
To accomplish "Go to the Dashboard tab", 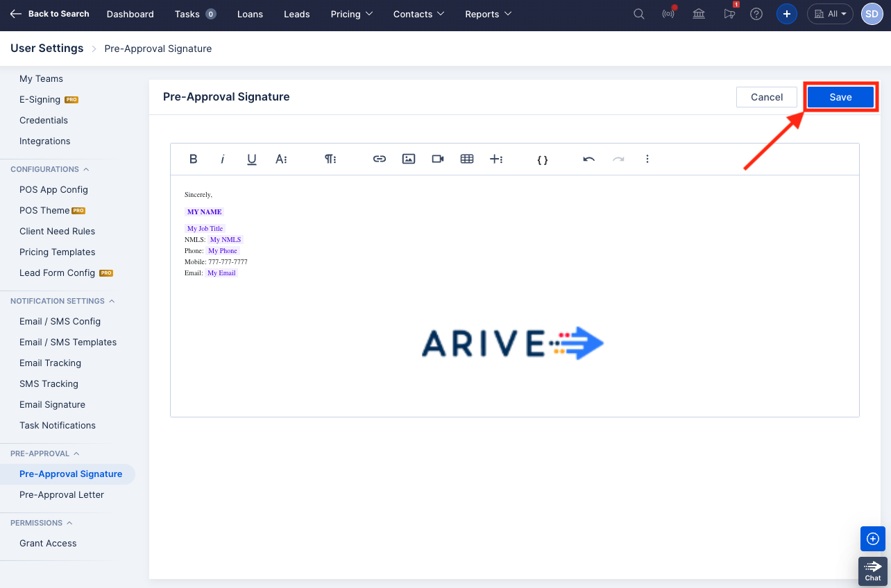I will click(130, 14).
